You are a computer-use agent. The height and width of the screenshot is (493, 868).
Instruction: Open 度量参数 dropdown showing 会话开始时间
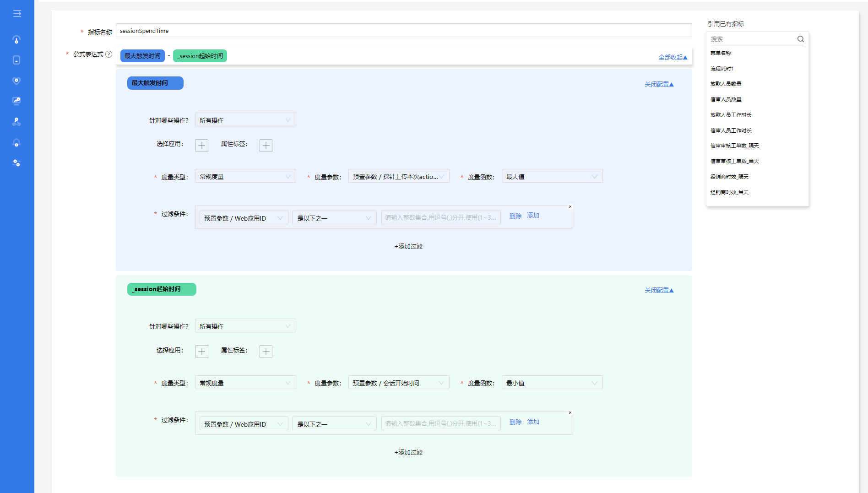pos(398,383)
